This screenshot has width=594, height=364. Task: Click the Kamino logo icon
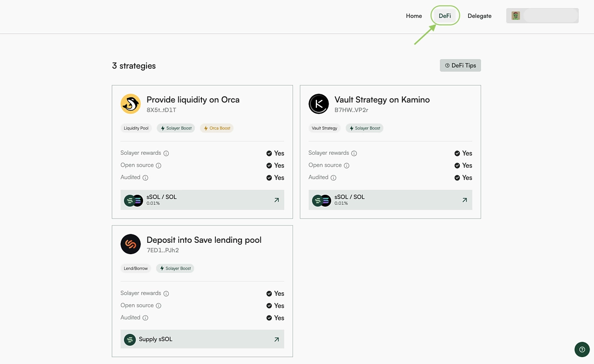pyautogui.click(x=319, y=104)
